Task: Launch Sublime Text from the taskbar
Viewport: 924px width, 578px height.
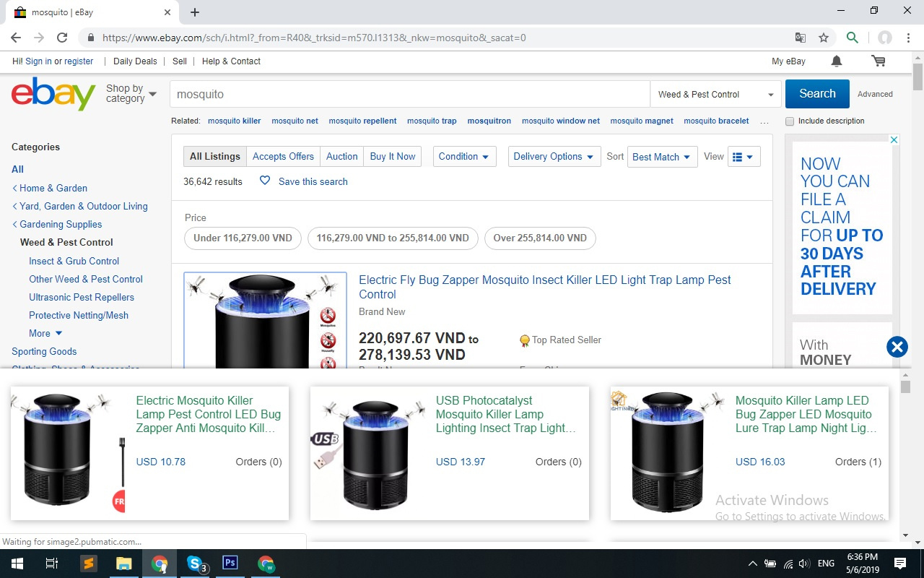Action: point(88,564)
